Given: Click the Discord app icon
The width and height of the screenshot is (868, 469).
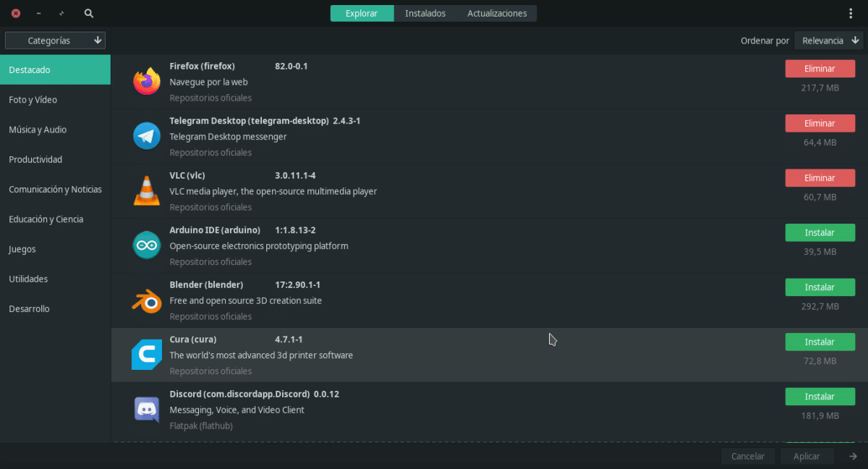Looking at the screenshot, I should [x=147, y=410].
